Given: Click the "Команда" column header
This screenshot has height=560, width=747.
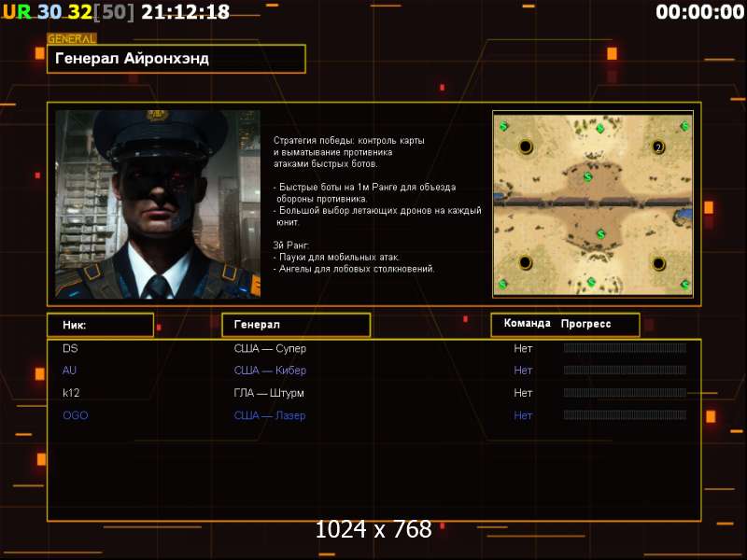Looking at the screenshot, I should [x=527, y=323].
